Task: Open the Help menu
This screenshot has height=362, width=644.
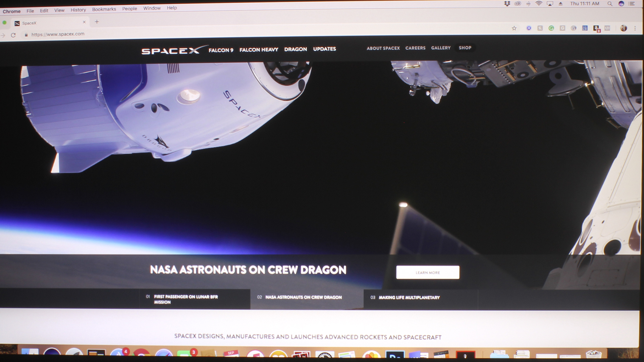Action: [172, 8]
